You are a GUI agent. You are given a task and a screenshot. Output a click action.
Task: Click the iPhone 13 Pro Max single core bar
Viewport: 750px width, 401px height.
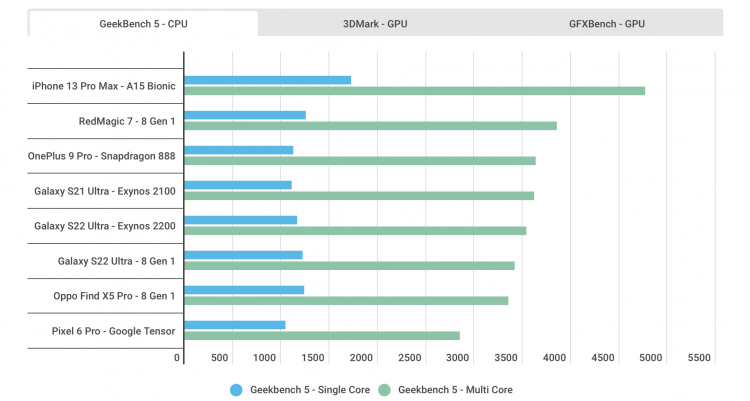coord(268,80)
